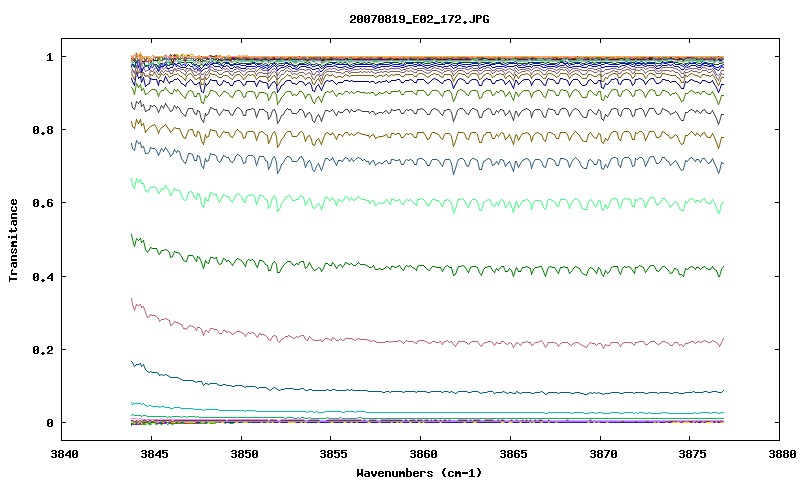Click the plot title 20070819_E02_172.JPG
This screenshot has width=800, height=480.
pyautogui.click(x=419, y=19)
